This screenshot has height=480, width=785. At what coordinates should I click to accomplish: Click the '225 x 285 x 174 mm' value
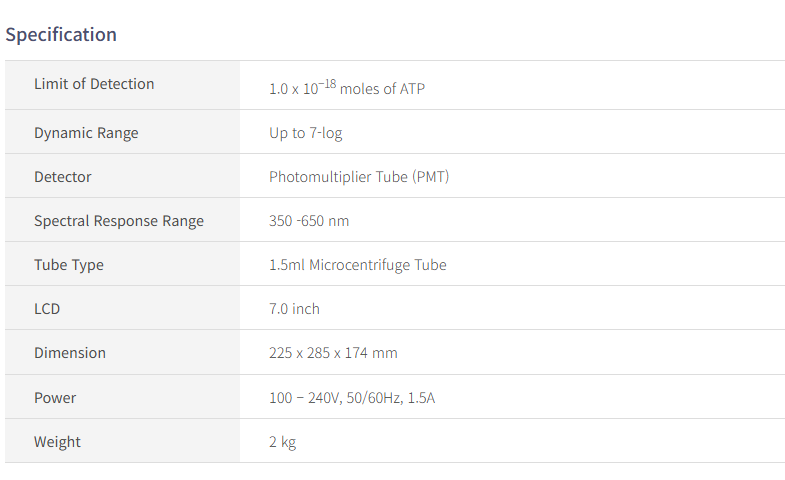click(333, 353)
